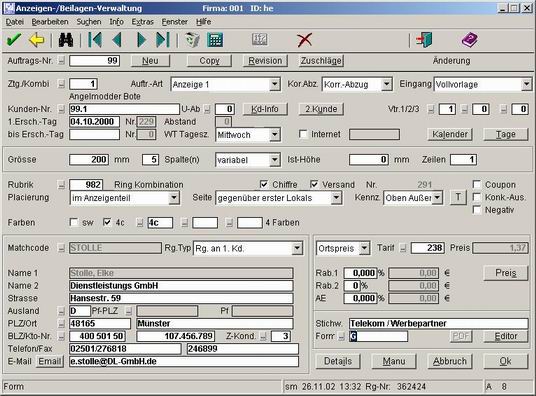This screenshot has height=396, width=536.
Task: Open the purple help book icon
Action: click(470, 40)
